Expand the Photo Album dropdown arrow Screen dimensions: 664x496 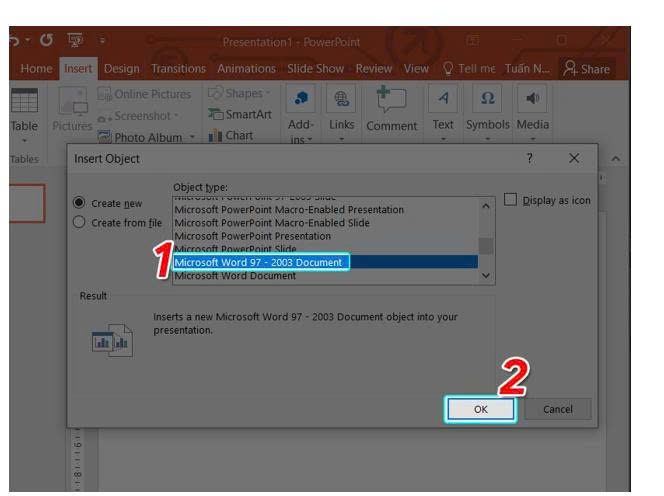[x=192, y=137]
